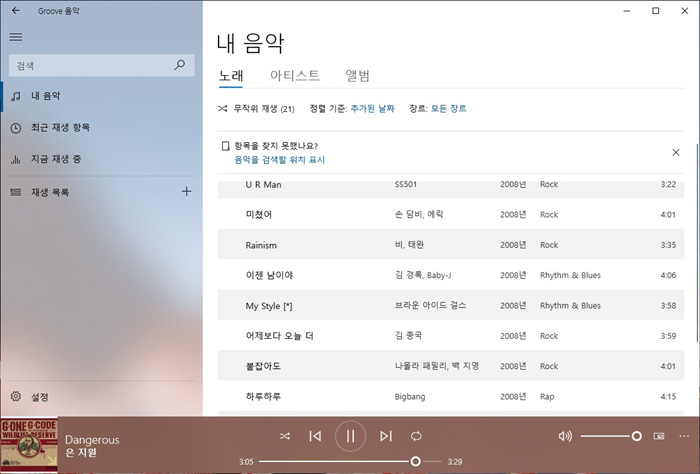
Task: Select song 이젠 남이야
Action: click(x=451, y=275)
